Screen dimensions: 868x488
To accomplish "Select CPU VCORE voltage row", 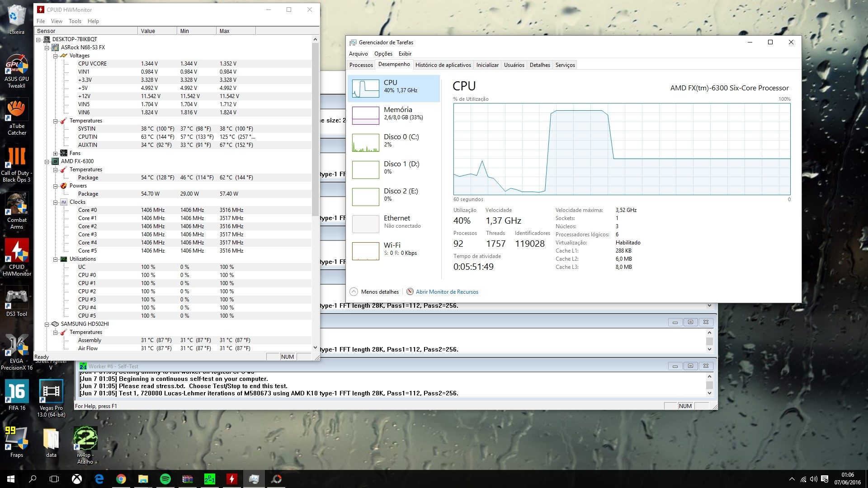I will point(174,64).
